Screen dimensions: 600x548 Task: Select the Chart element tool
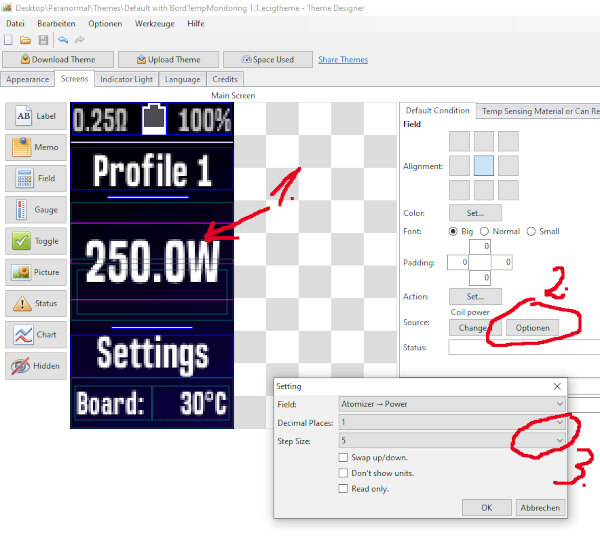(36, 335)
